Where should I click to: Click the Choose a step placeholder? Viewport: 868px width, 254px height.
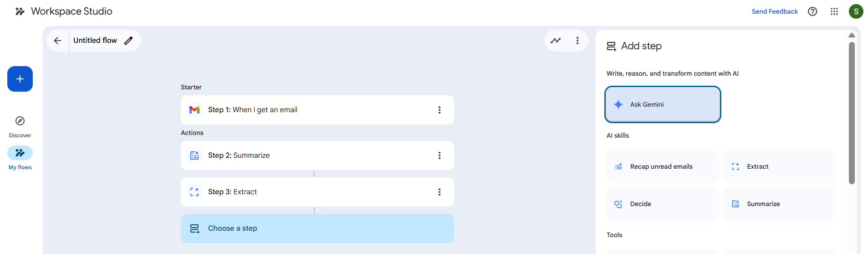click(317, 228)
